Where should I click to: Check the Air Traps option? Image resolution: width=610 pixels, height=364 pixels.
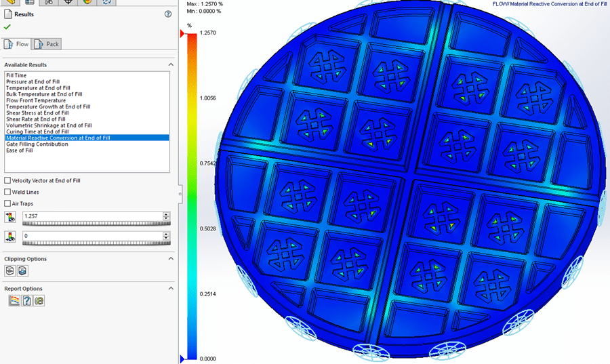(x=7, y=203)
